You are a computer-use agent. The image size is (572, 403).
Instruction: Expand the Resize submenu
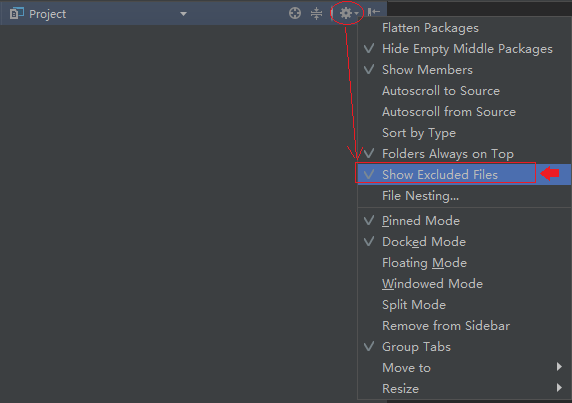point(464,389)
